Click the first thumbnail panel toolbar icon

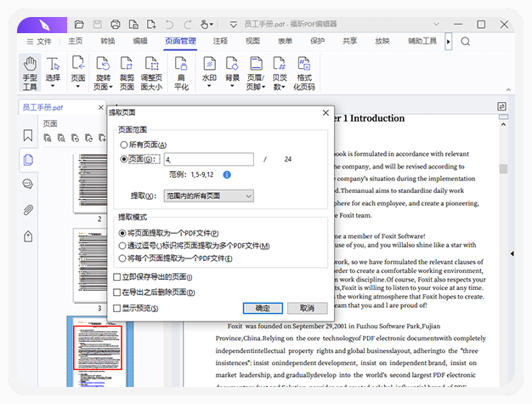(x=48, y=138)
